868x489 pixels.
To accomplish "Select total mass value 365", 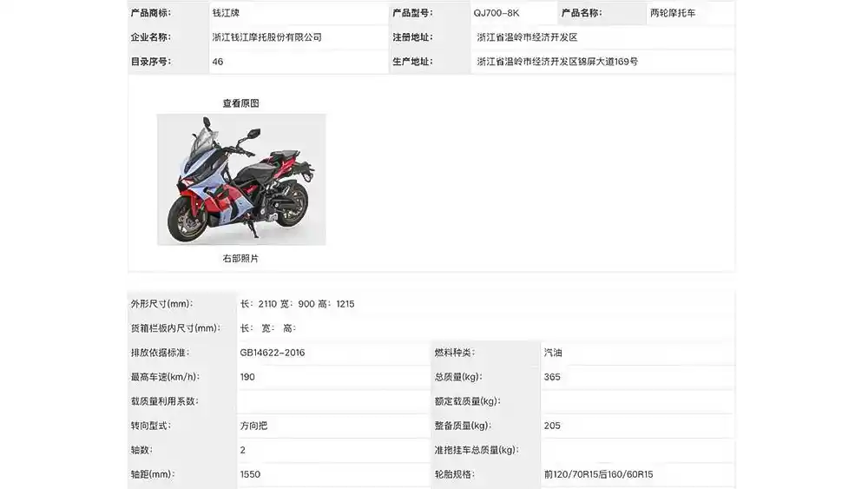I will tap(552, 377).
